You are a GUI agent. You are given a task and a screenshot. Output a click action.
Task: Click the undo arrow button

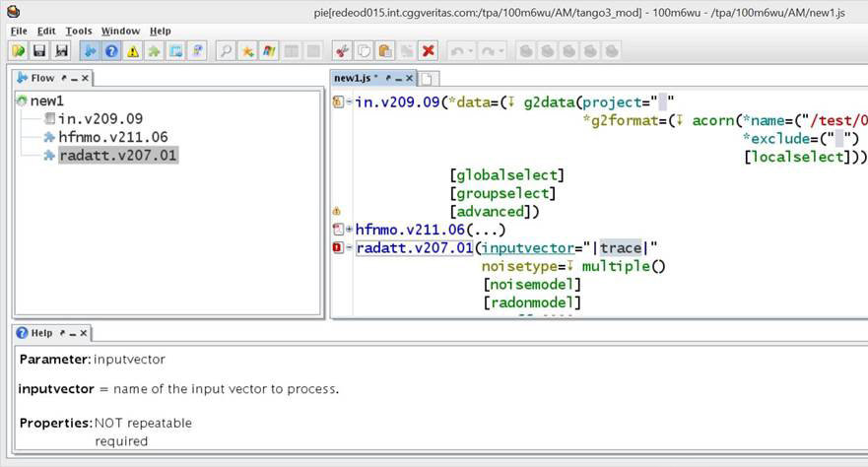coord(457,51)
